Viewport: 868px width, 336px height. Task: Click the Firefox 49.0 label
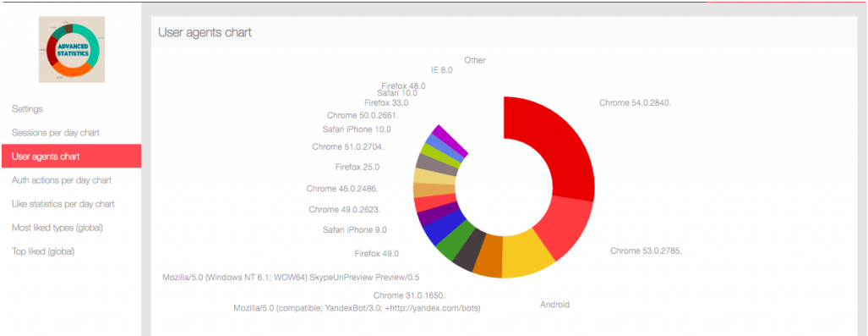tap(376, 253)
